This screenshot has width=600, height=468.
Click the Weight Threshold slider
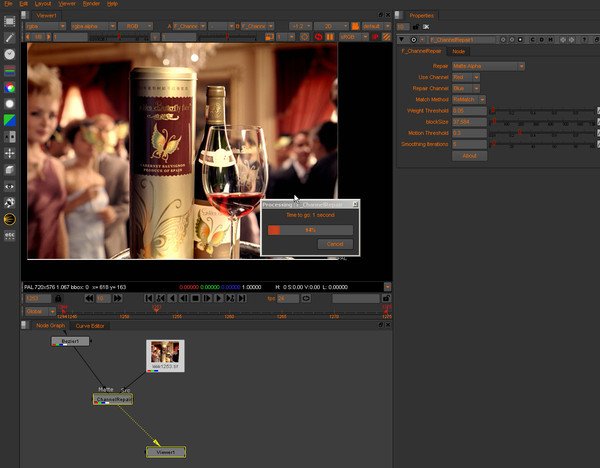[x=541, y=111]
